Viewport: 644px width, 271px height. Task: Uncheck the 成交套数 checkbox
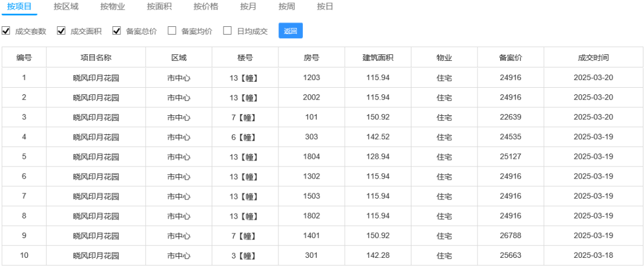coord(6,31)
